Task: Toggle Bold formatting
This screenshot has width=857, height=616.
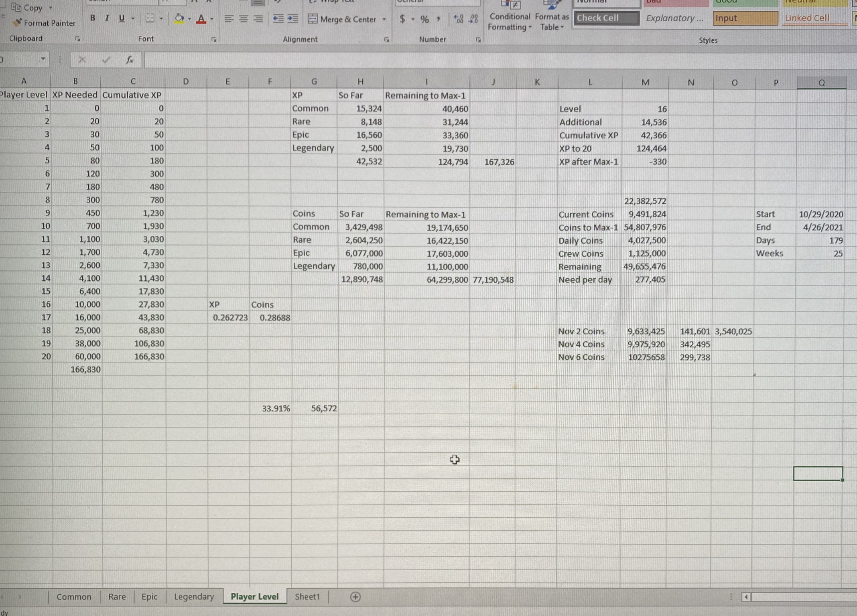Action: tap(93, 18)
